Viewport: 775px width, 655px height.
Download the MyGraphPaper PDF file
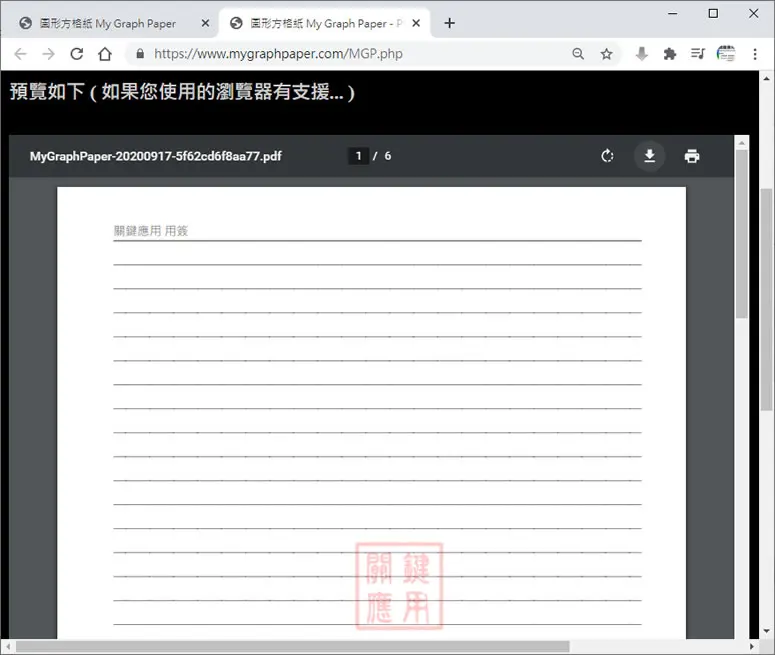tap(649, 156)
